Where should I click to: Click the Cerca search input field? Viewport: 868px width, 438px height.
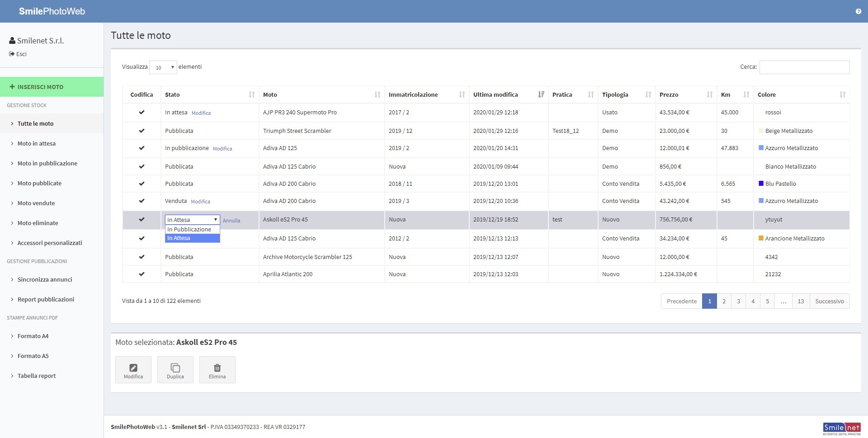click(x=804, y=67)
